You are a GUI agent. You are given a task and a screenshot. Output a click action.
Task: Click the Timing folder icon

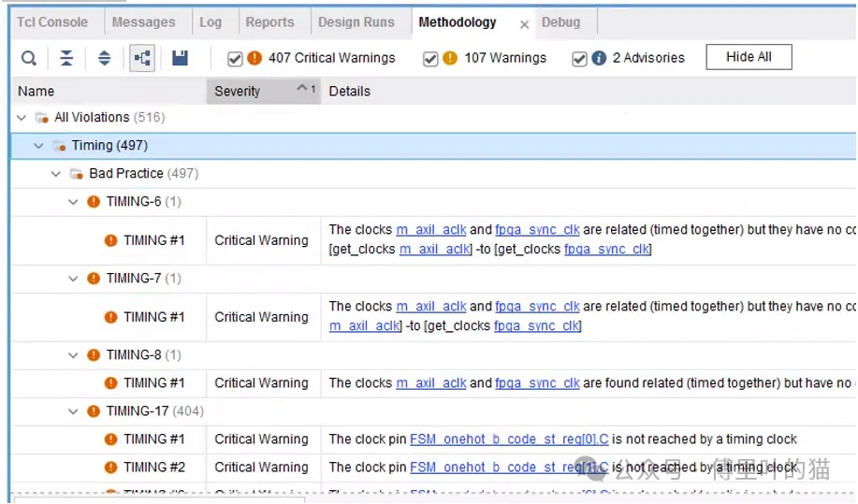point(60,146)
